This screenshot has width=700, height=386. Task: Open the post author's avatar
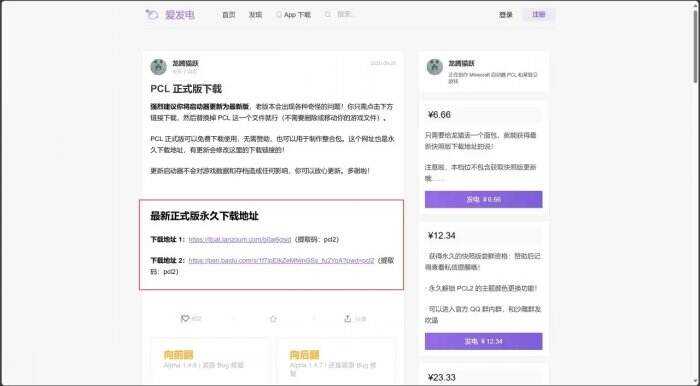[x=158, y=67]
